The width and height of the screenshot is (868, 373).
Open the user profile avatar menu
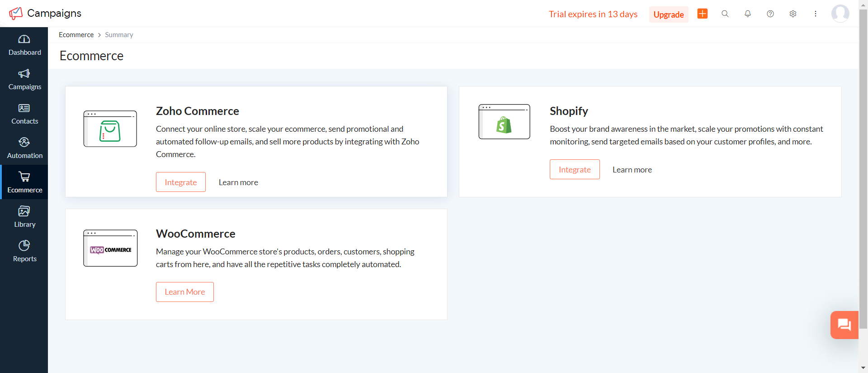point(840,14)
